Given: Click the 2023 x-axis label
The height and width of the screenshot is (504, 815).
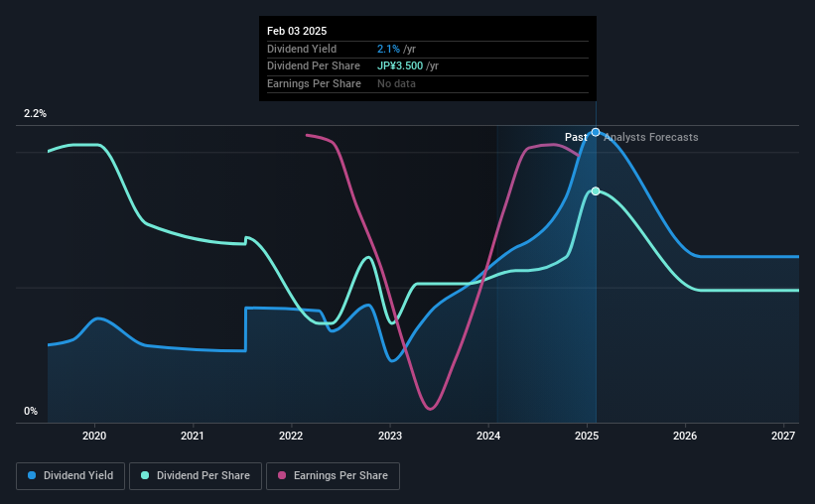Looking at the screenshot, I should (390, 436).
